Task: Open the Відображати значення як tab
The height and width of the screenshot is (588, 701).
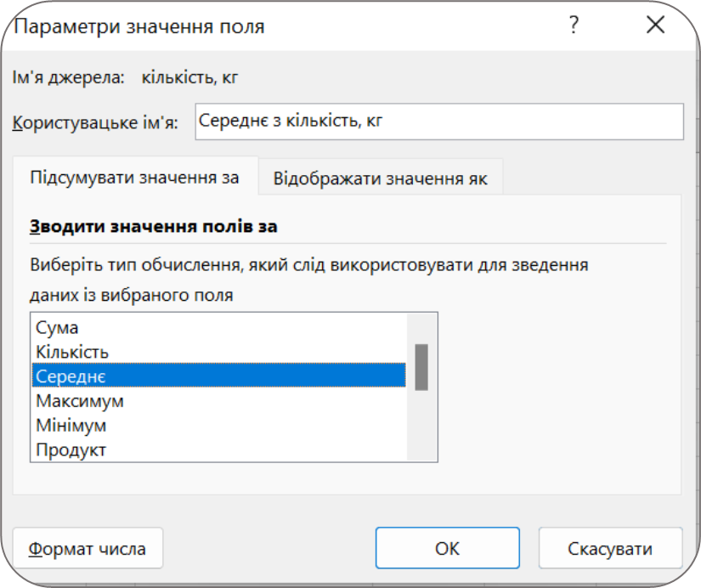Action: 380,179
